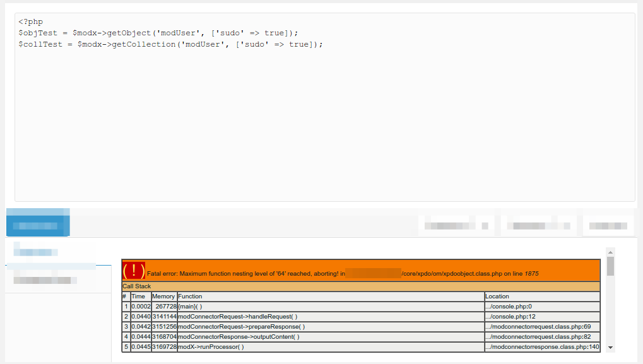The height and width of the screenshot is (364, 643).
Task: Click the time value '0.0002'
Action: click(141, 307)
